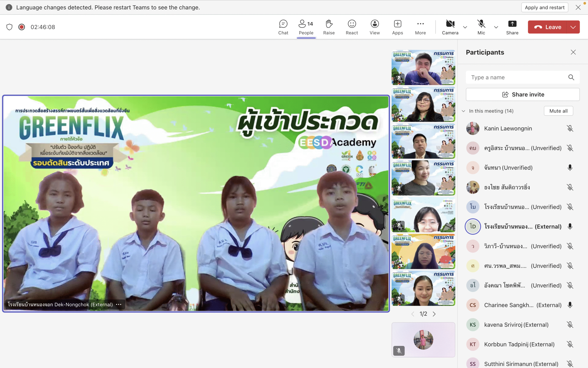Image resolution: width=588 pixels, height=368 pixels.
Task: Select video thumbnail of man in suit
Action: point(423,141)
